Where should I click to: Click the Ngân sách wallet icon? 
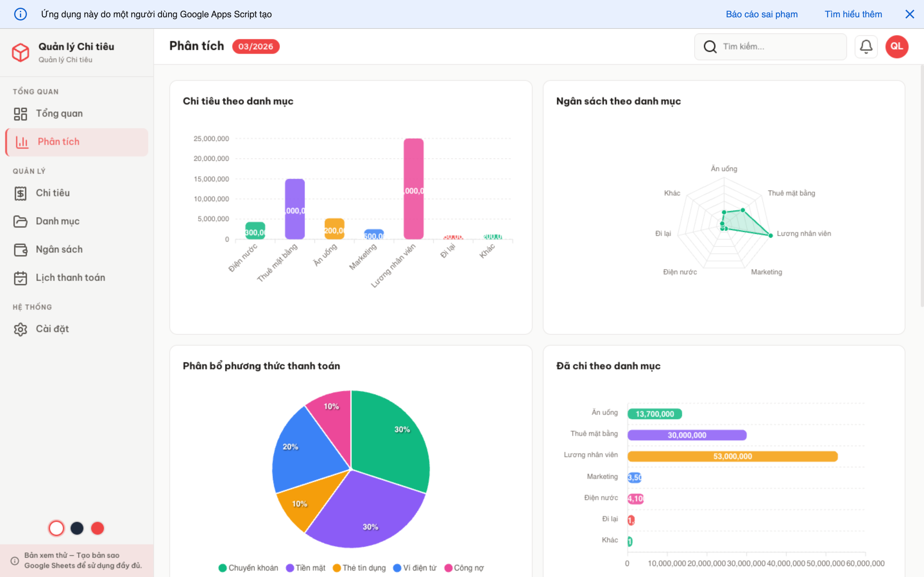(20, 250)
